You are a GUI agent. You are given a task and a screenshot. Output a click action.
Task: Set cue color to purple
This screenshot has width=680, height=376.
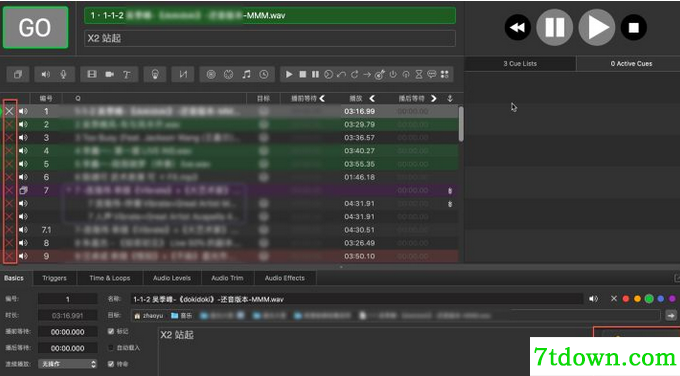click(x=672, y=299)
